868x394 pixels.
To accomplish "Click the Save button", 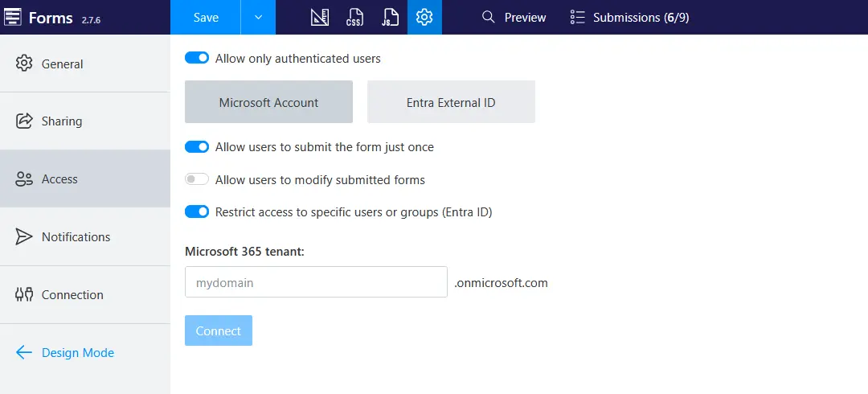I will coord(206,17).
